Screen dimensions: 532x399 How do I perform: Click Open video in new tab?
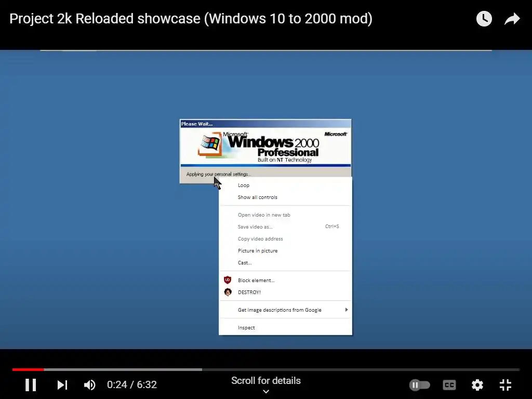click(x=285, y=215)
